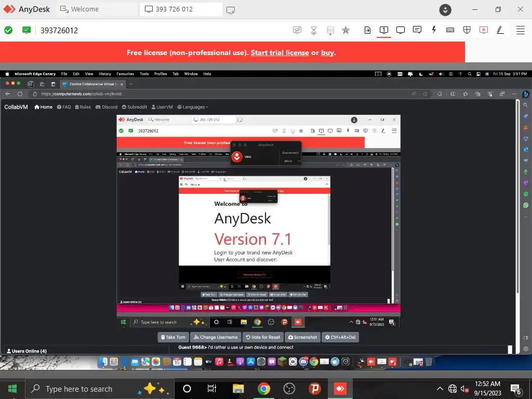Select display 1 monitor icon

tap(384, 30)
